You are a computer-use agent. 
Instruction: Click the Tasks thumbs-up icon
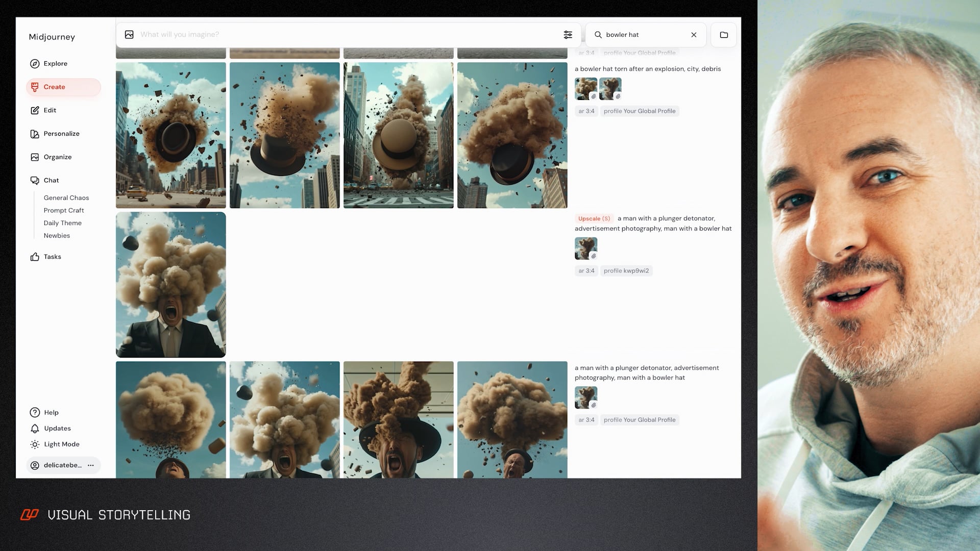click(x=34, y=257)
